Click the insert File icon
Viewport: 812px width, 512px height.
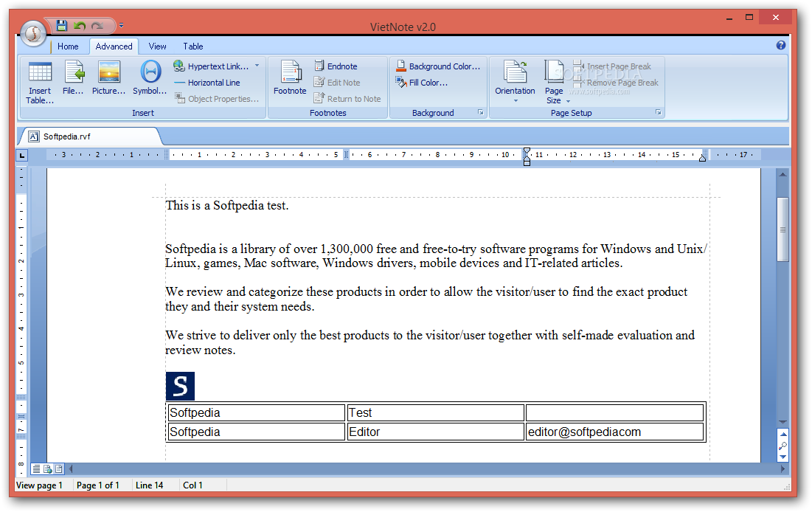(74, 72)
